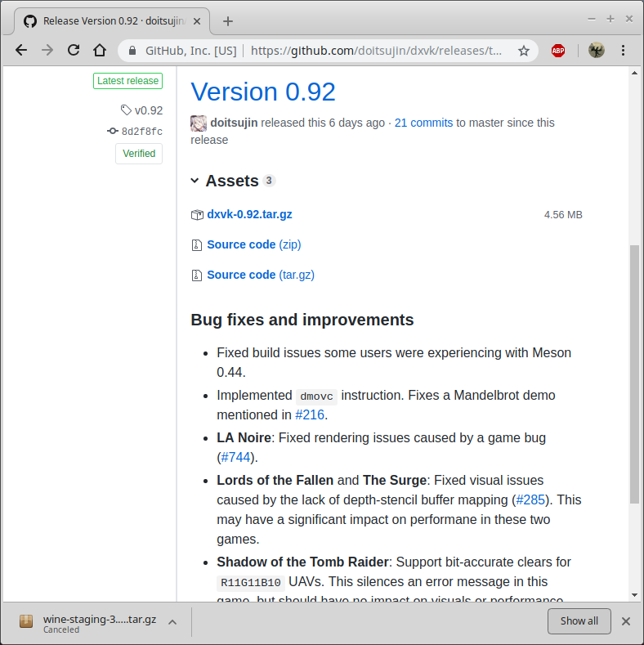This screenshot has width=644, height=645.
Task: Open the Chrome three-dot menu
Action: (x=623, y=51)
